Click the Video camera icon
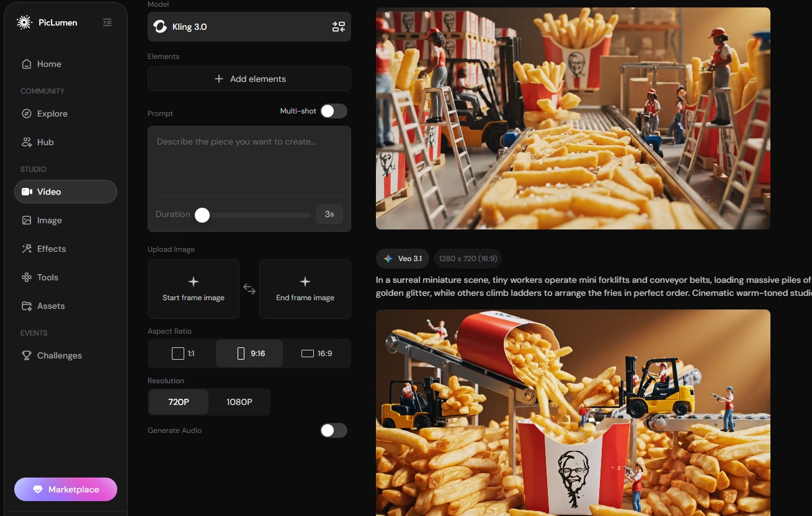The image size is (812, 516). click(x=27, y=192)
